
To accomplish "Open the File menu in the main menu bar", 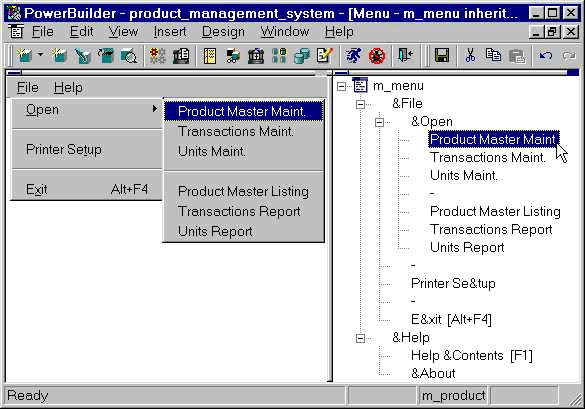I will (43, 32).
